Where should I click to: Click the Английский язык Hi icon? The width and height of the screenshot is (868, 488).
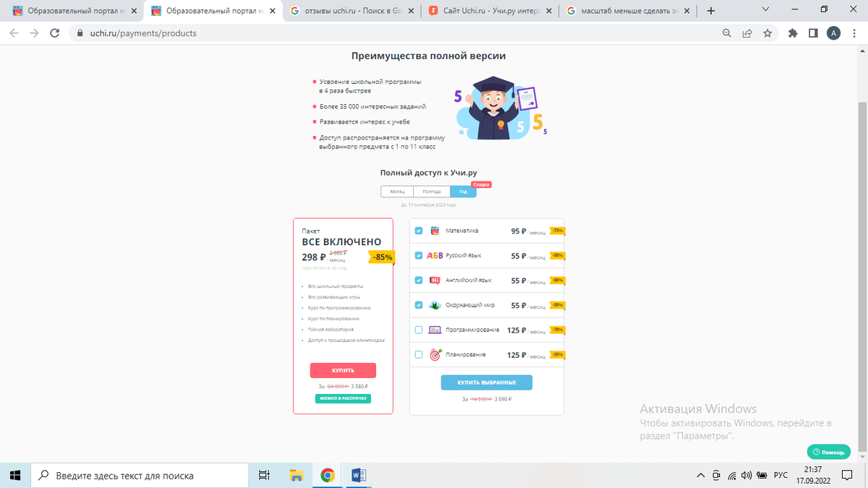(435, 280)
